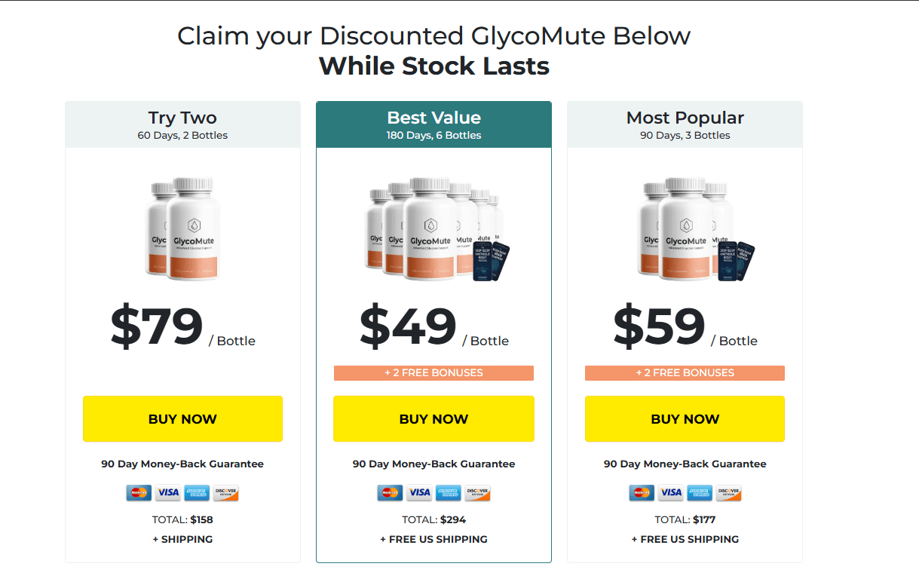Click the Visa icon in Most Popular package
Image resolution: width=919 pixels, height=588 pixels.
click(670, 493)
